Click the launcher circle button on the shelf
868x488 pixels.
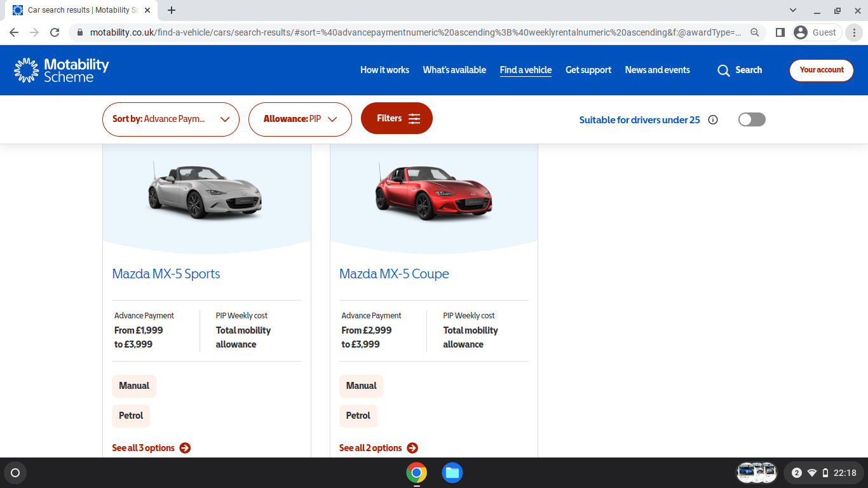(15, 473)
